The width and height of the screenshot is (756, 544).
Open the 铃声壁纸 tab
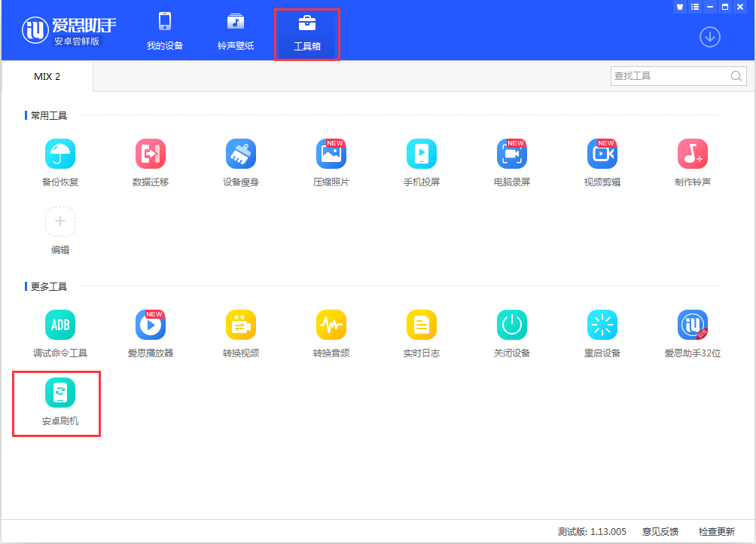tap(236, 32)
